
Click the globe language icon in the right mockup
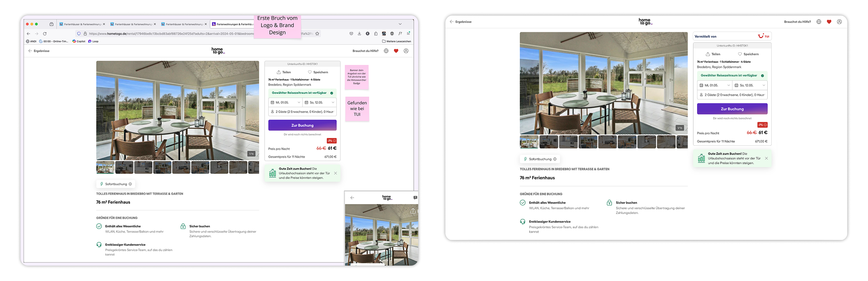click(x=819, y=22)
